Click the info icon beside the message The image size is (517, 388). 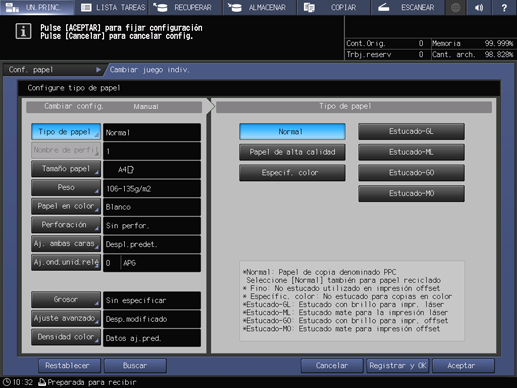tap(23, 32)
